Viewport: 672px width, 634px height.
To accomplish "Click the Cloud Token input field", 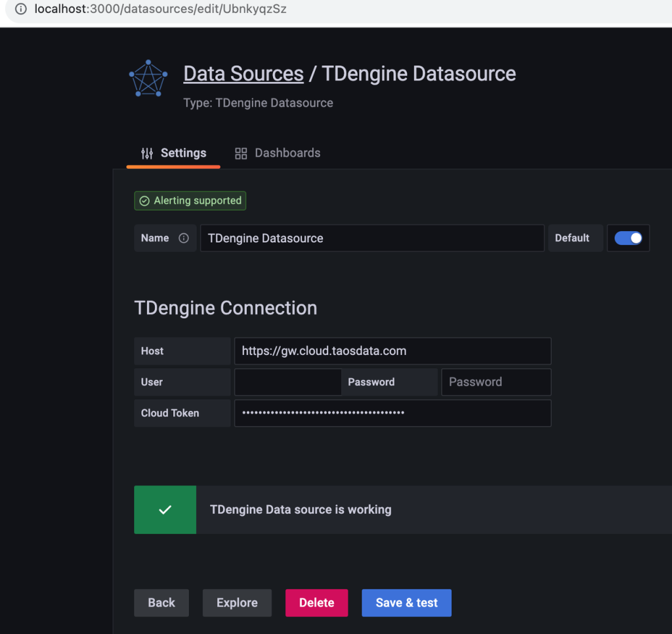I will (392, 413).
